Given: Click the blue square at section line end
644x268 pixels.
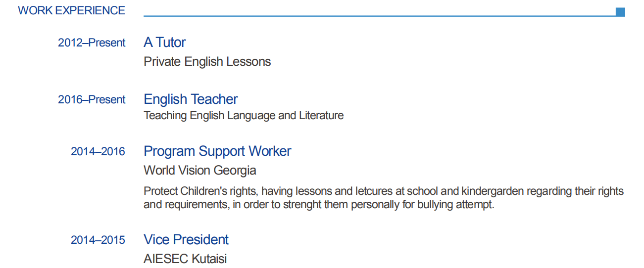Looking at the screenshot, I should 620,12.
